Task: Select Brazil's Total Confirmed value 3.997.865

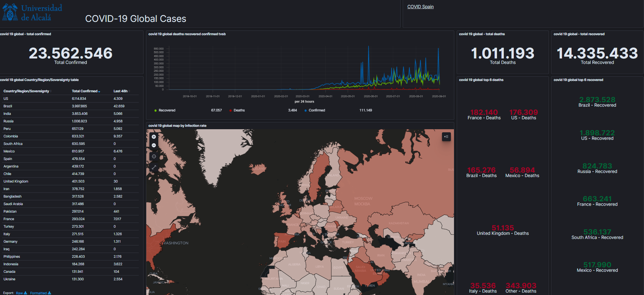Action: pos(79,106)
